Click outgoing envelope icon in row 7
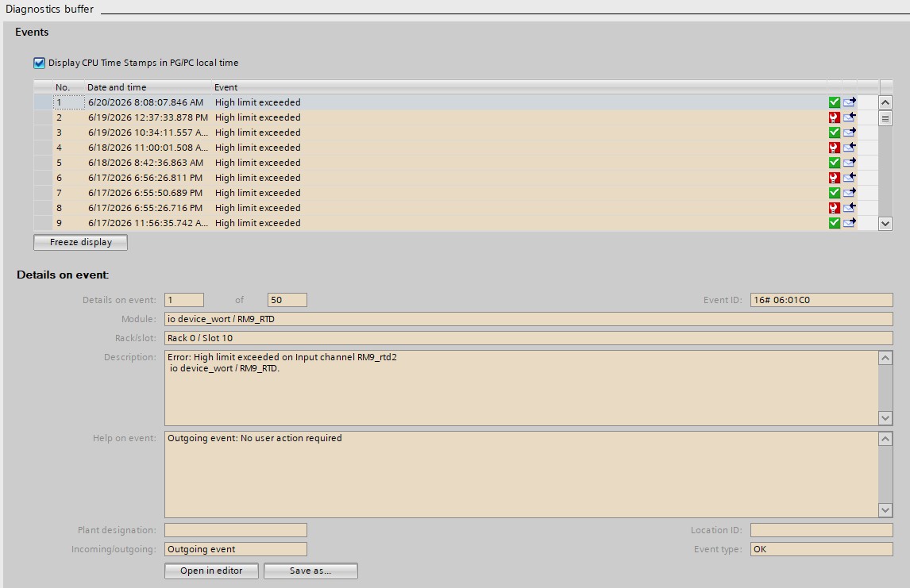Screen dimensions: 910x588 click(850, 193)
